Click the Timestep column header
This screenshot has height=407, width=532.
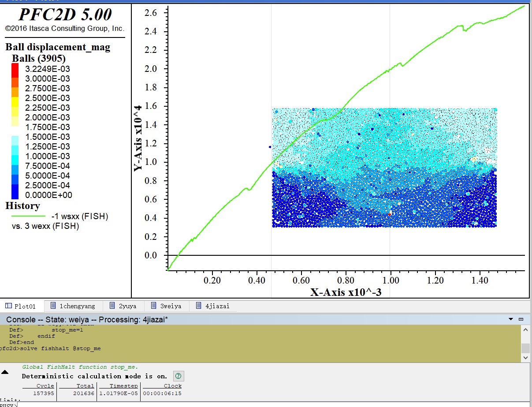[x=124, y=386]
